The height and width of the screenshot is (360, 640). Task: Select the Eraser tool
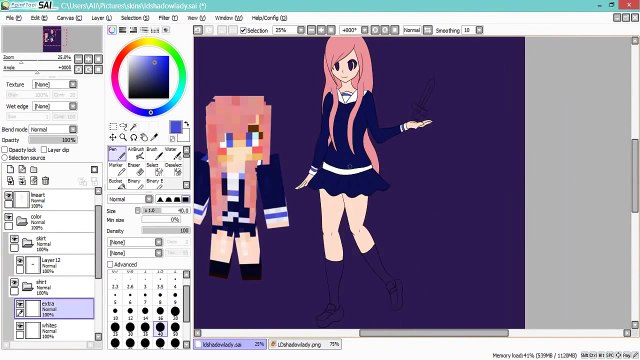point(136,169)
